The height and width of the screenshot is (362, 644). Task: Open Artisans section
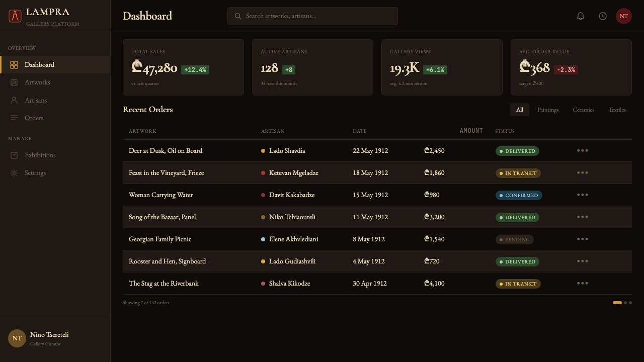55,101
